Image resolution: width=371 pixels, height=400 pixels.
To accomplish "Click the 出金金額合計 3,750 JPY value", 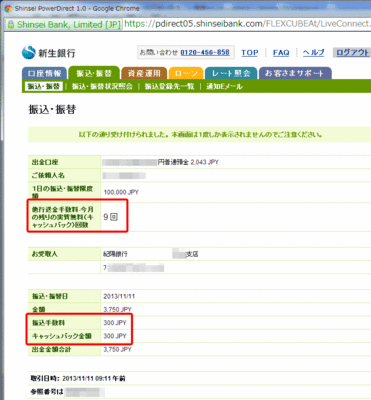I will coord(117,349).
